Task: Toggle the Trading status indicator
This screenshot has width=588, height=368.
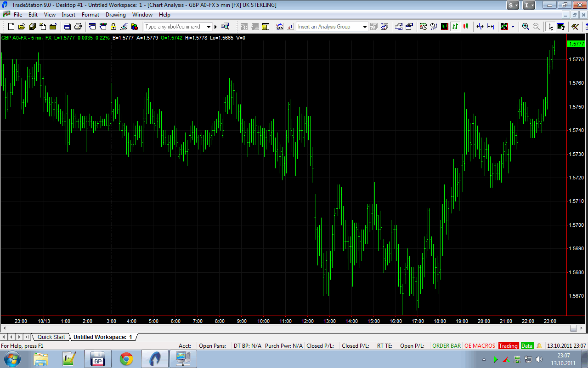Action: coord(508,346)
